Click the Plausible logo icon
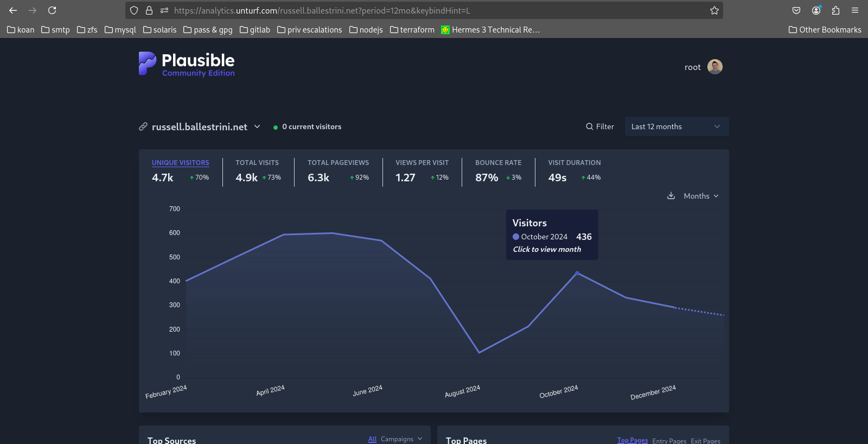 (x=148, y=63)
